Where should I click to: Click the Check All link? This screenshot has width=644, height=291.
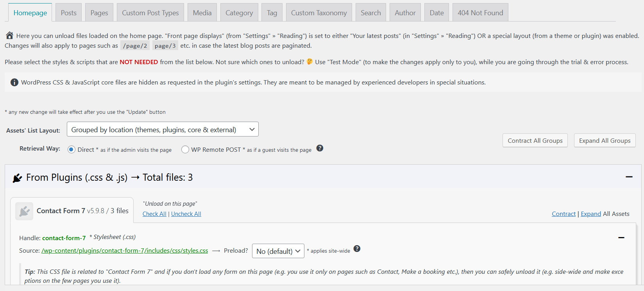[x=154, y=214]
